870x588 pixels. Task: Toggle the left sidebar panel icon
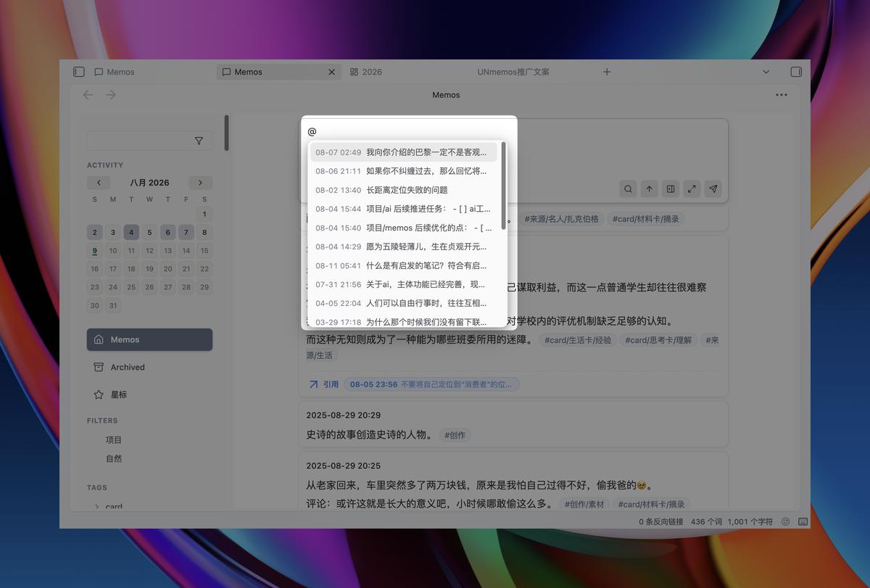coord(79,72)
